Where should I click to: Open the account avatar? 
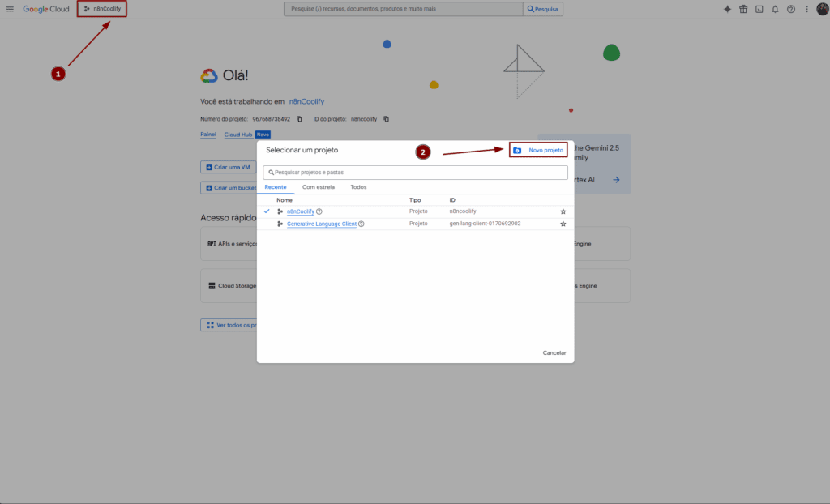tap(823, 8)
